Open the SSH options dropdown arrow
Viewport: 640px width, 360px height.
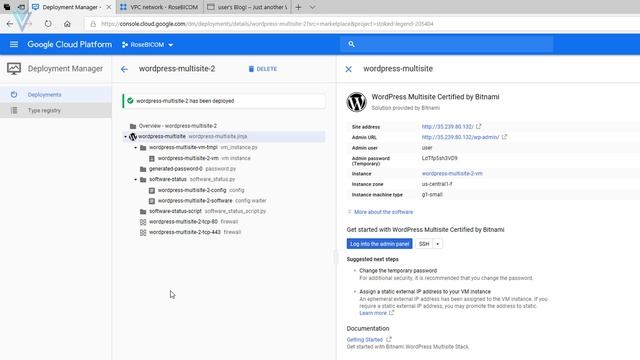(438, 244)
